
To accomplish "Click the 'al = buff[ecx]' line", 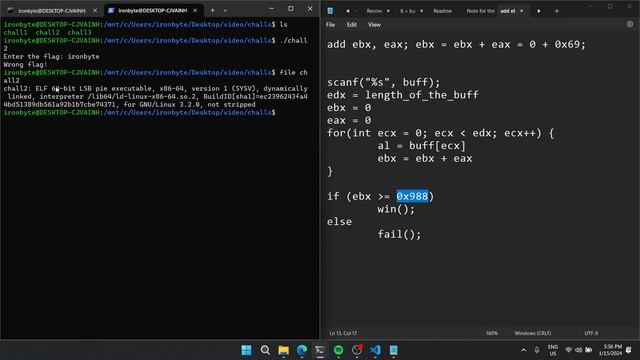I will [x=421, y=146].
